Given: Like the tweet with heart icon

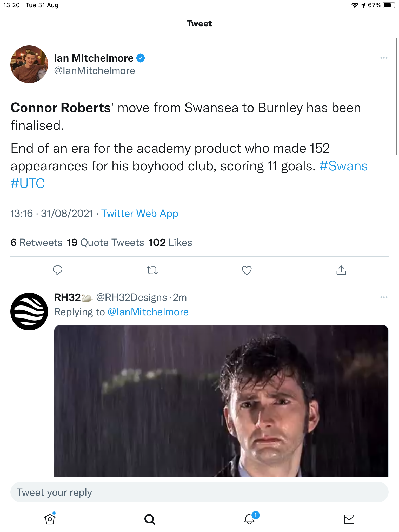Looking at the screenshot, I should pos(247,270).
